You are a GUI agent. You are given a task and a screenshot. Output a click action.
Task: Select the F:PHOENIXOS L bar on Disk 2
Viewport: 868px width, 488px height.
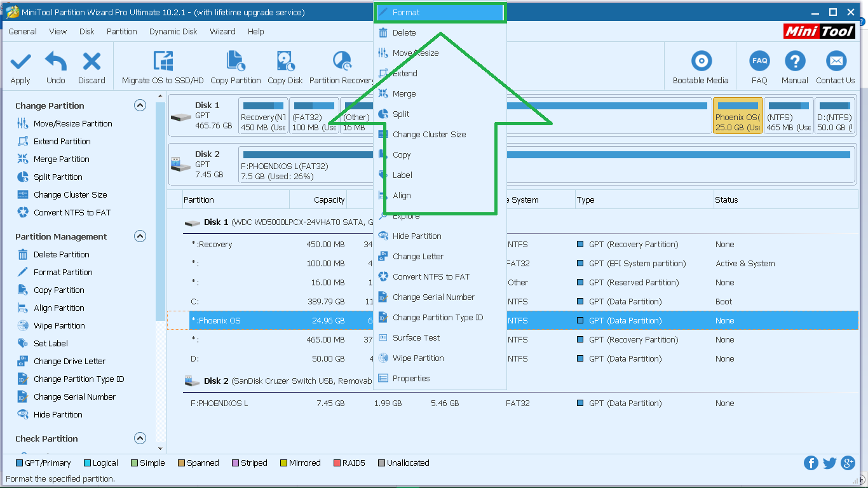546,164
